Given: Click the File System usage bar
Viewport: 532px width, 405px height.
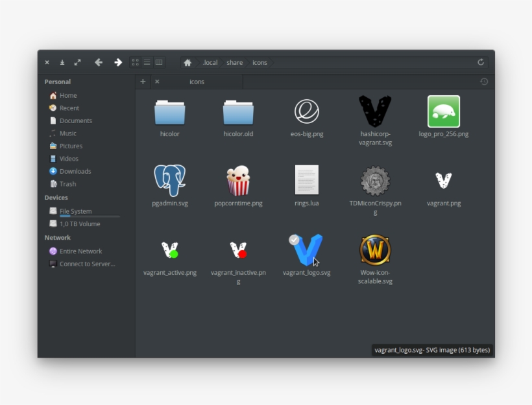Looking at the screenshot, I should pyautogui.click(x=90, y=216).
